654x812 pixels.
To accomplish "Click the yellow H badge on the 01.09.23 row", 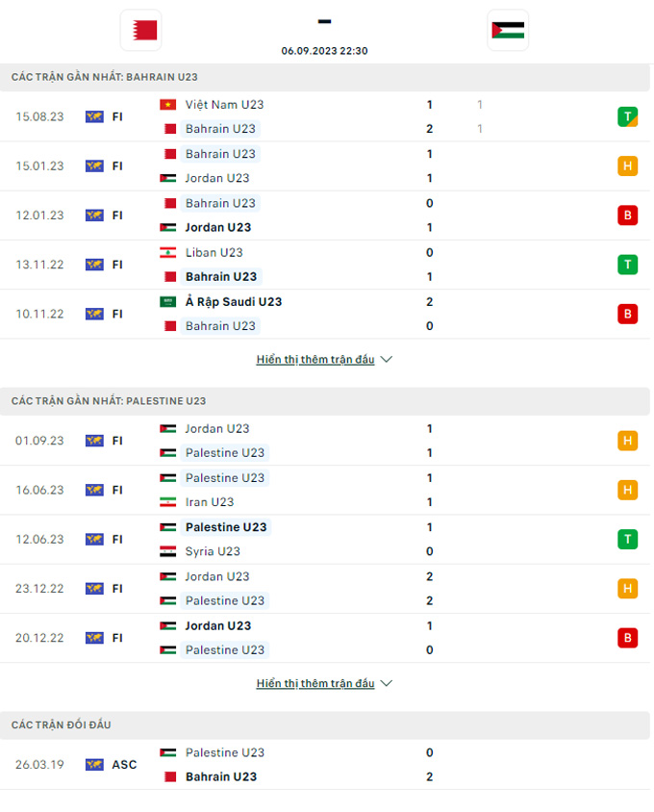I will (x=627, y=441).
